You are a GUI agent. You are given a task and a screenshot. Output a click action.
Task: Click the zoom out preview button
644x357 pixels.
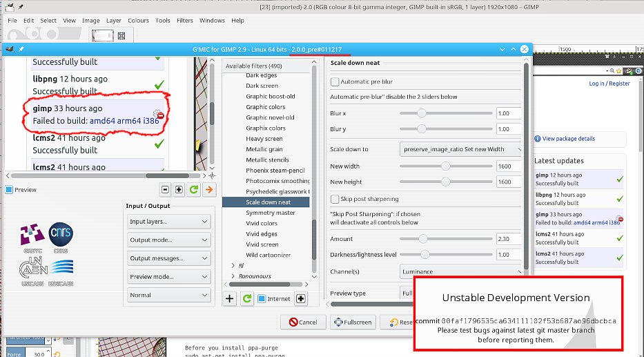click(165, 189)
